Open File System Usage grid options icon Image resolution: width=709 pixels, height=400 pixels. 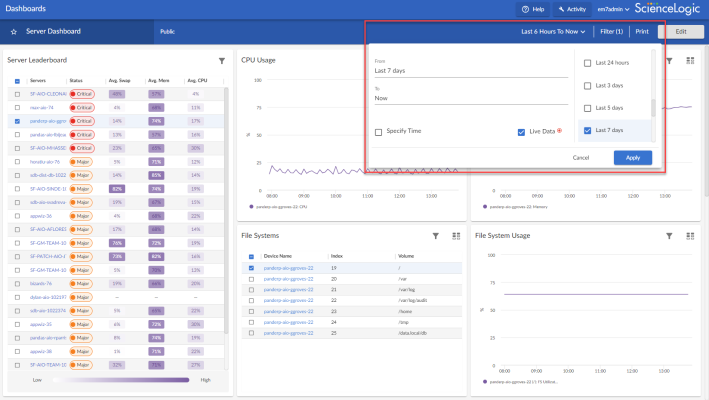coord(690,236)
